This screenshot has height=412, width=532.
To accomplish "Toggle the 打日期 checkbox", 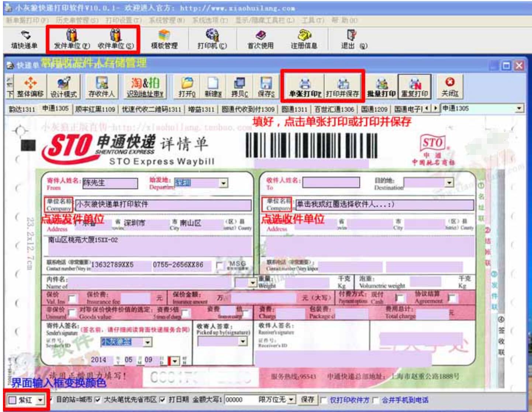I will pyautogui.click(x=162, y=399).
